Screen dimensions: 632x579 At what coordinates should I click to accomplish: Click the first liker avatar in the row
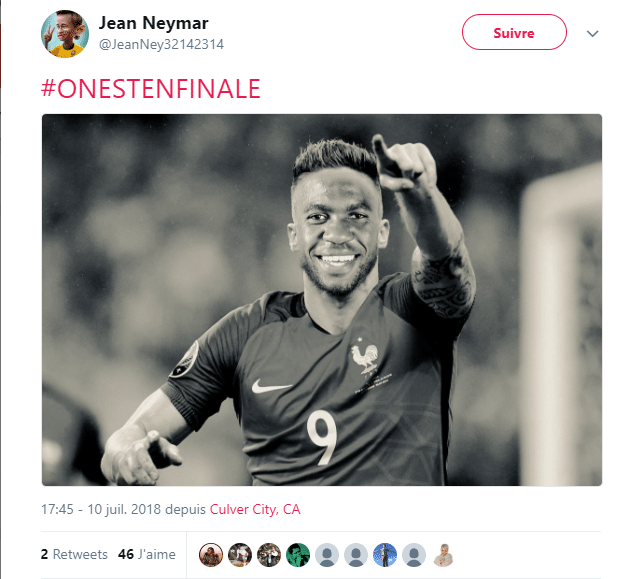pos(211,554)
